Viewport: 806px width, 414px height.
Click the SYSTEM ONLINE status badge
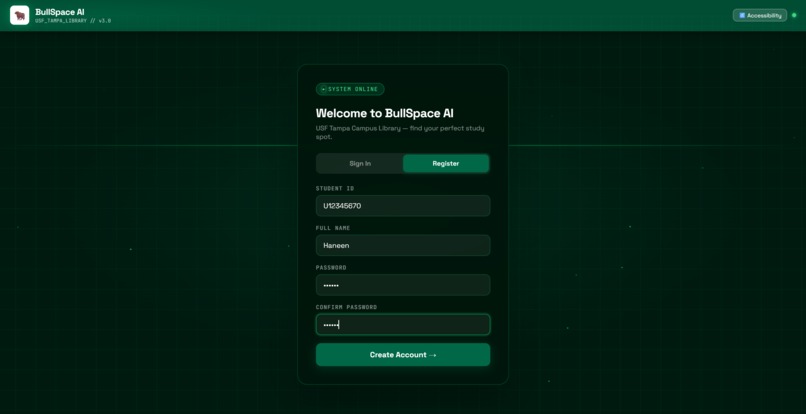coord(350,89)
